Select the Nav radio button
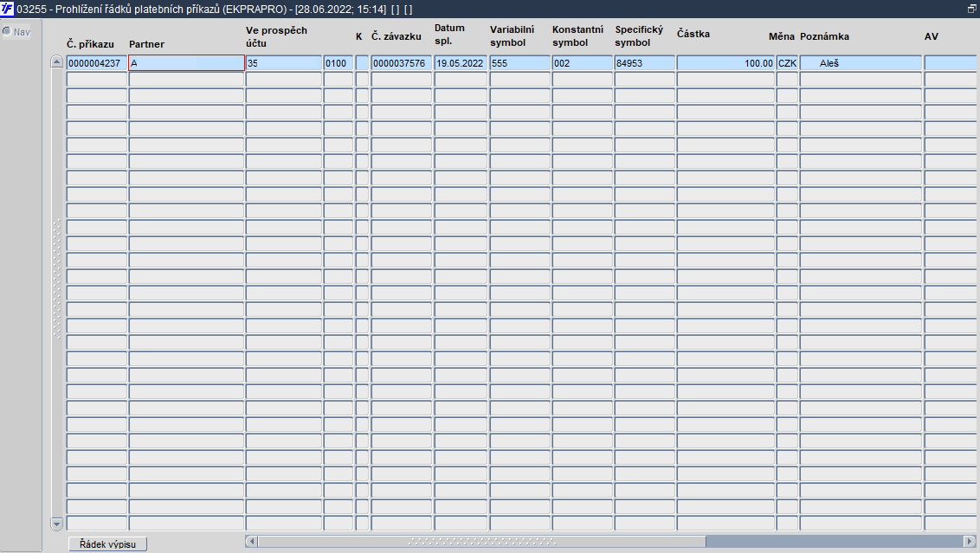 tap(7, 32)
